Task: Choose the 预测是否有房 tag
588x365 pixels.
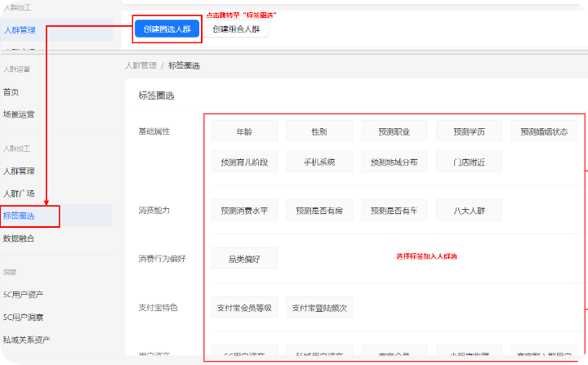Action: pos(319,210)
